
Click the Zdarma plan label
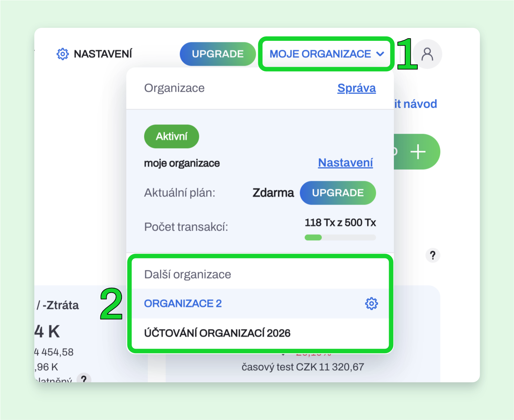click(x=273, y=193)
